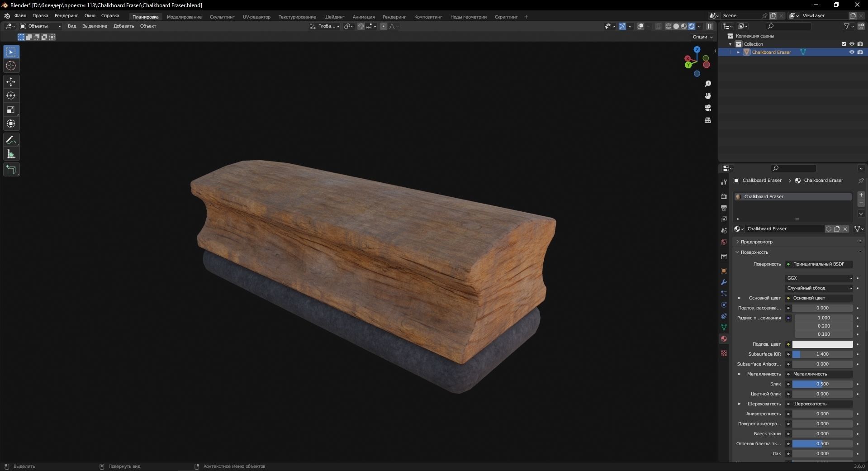Select the Cursor tool in left toolbar

tap(11, 66)
